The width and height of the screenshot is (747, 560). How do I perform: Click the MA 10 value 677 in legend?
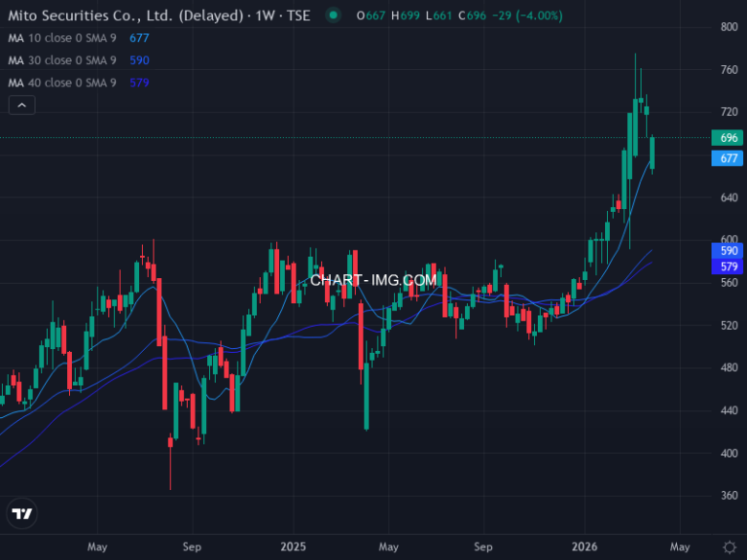pos(140,38)
